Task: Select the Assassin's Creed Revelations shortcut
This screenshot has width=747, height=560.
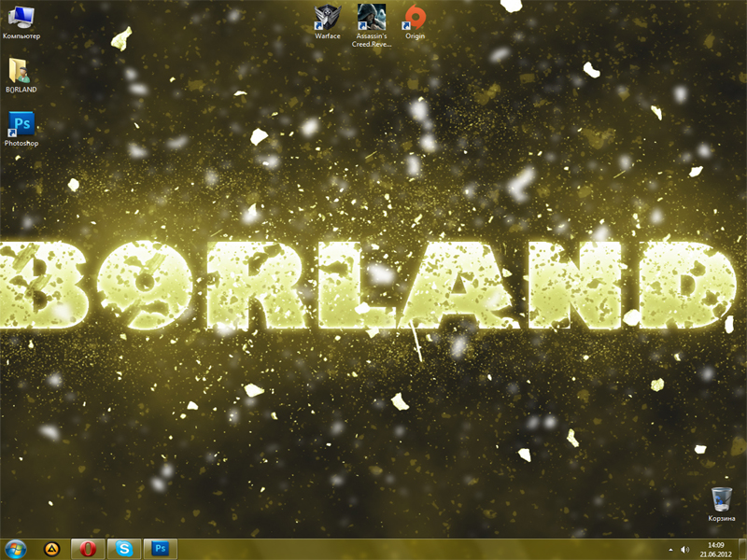Action: [372, 26]
